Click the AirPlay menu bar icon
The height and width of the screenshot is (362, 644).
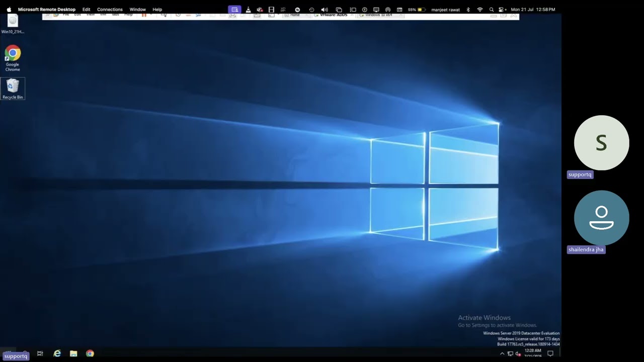pos(387,9)
